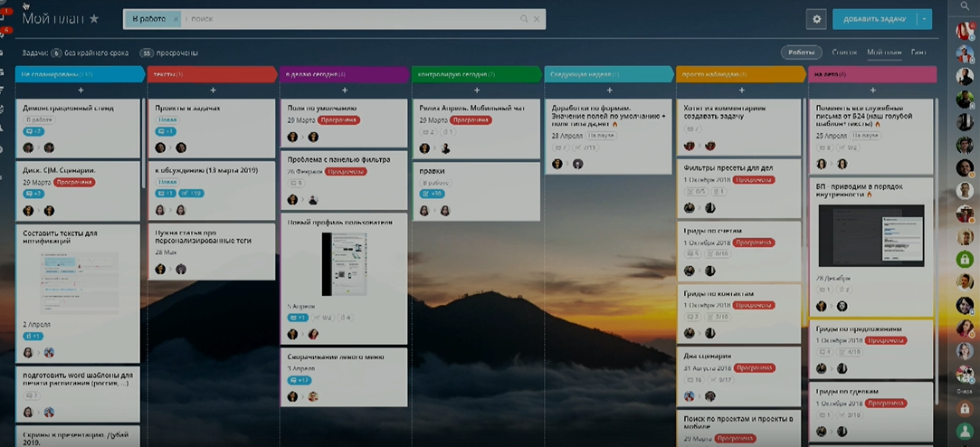Click the 'Добавить задачу' button
Viewport: 980px width, 447px height.
[x=874, y=19]
